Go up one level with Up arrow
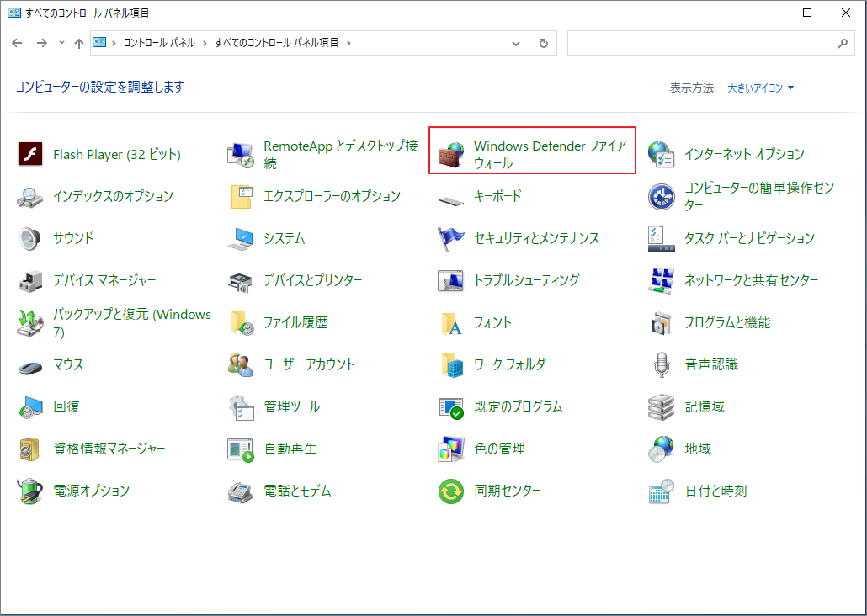867x616 pixels. click(78, 43)
